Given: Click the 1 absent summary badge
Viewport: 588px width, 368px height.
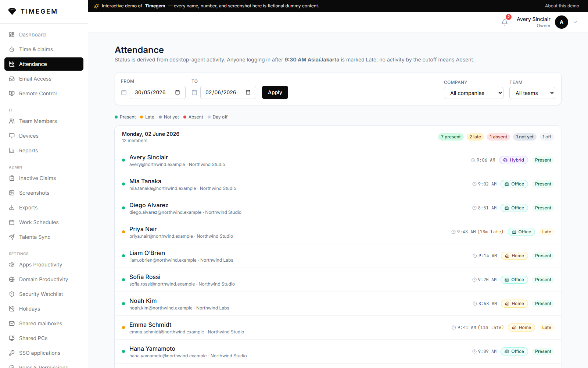Looking at the screenshot, I should pos(498,137).
